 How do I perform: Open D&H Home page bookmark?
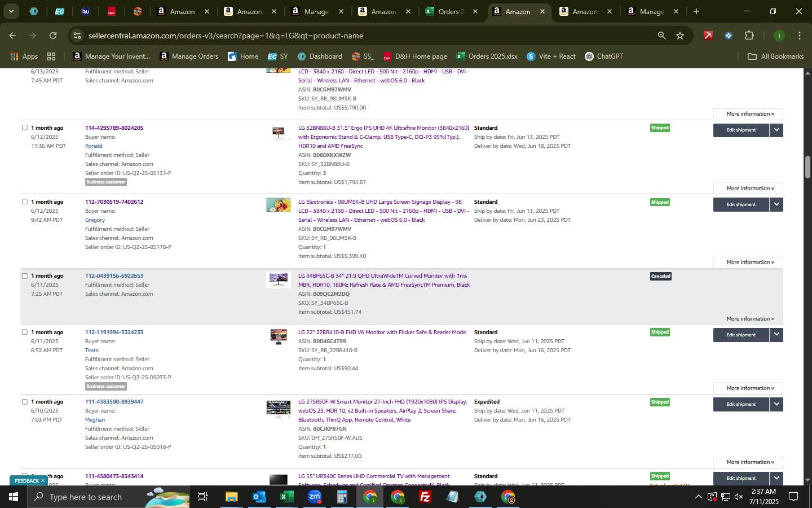tap(415, 56)
